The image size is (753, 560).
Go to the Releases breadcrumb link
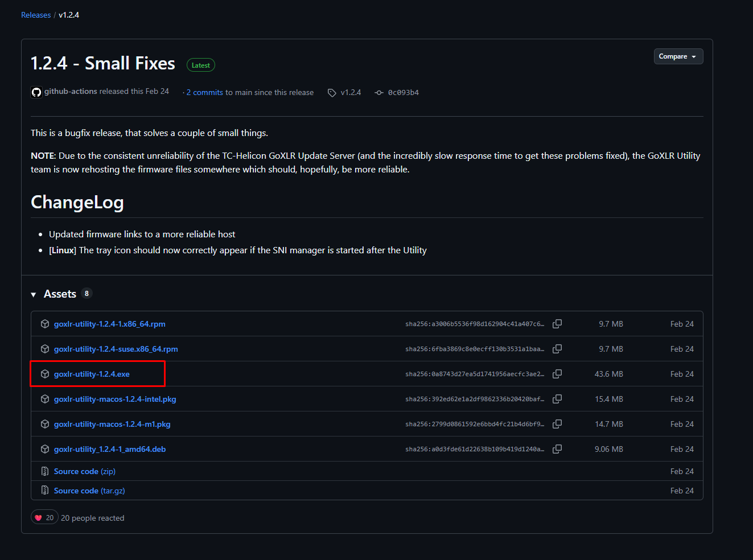[x=36, y=15]
